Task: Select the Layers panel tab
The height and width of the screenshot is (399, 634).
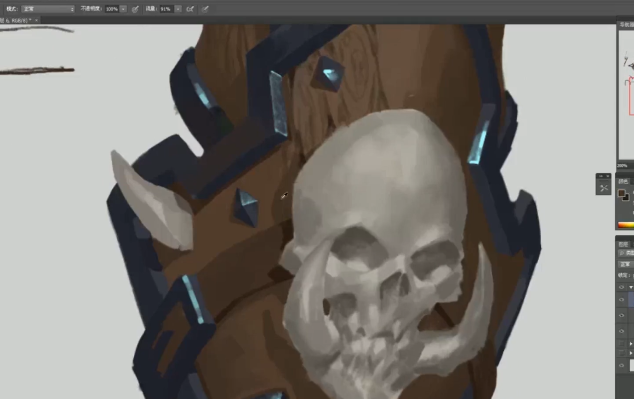Action: pos(623,244)
